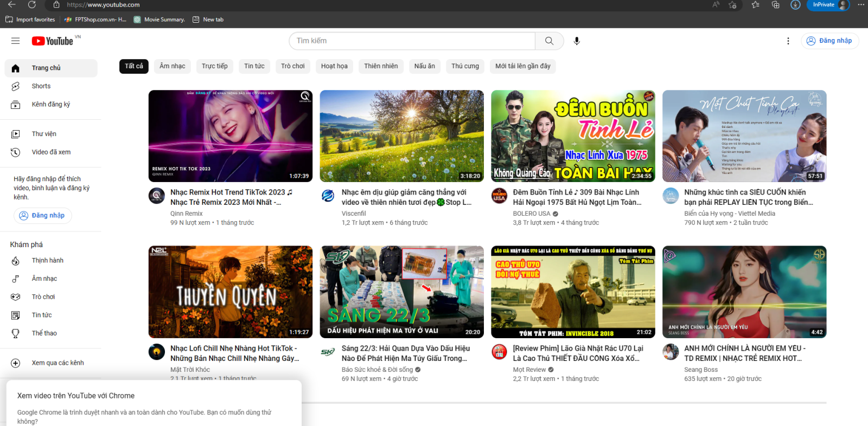
Task: Open Remix Hot Tik Tok 2023 thumbnail
Action: (x=231, y=136)
